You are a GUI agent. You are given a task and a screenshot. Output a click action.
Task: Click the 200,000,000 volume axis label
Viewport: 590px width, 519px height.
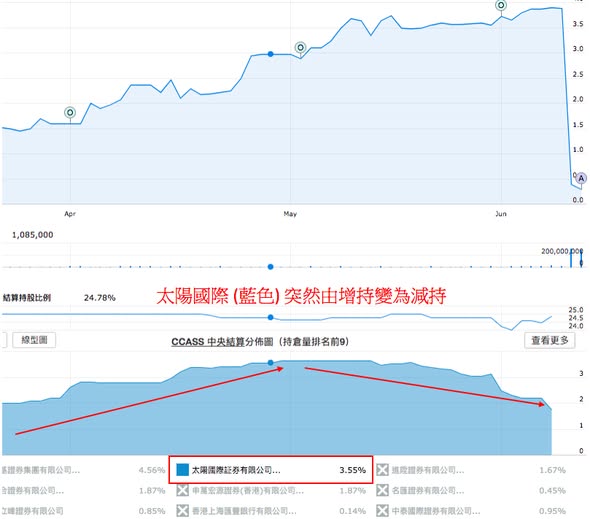tap(562, 251)
